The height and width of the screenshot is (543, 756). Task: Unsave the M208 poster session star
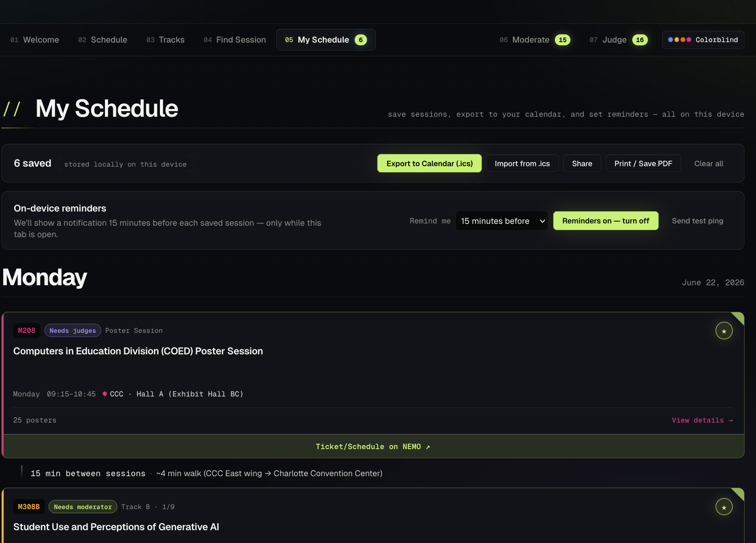tap(724, 331)
